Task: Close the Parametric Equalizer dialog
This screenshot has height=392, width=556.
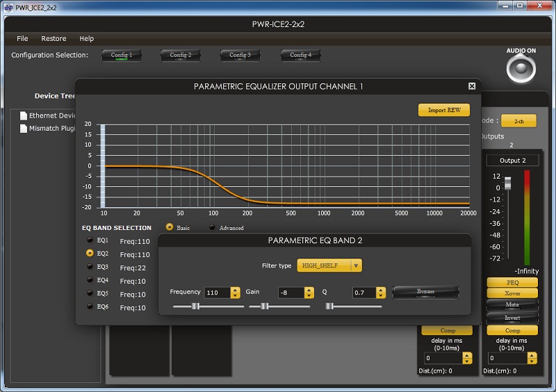Action: [472, 86]
